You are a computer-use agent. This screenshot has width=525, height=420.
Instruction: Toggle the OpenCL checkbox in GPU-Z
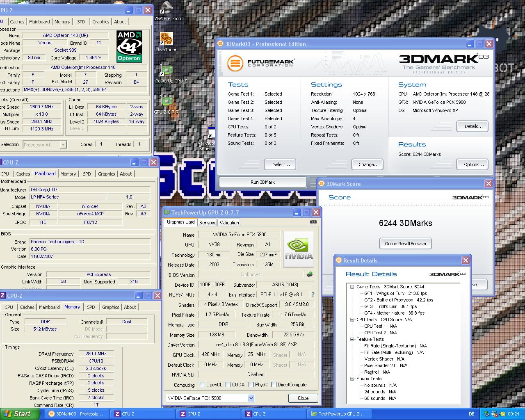click(202, 385)
